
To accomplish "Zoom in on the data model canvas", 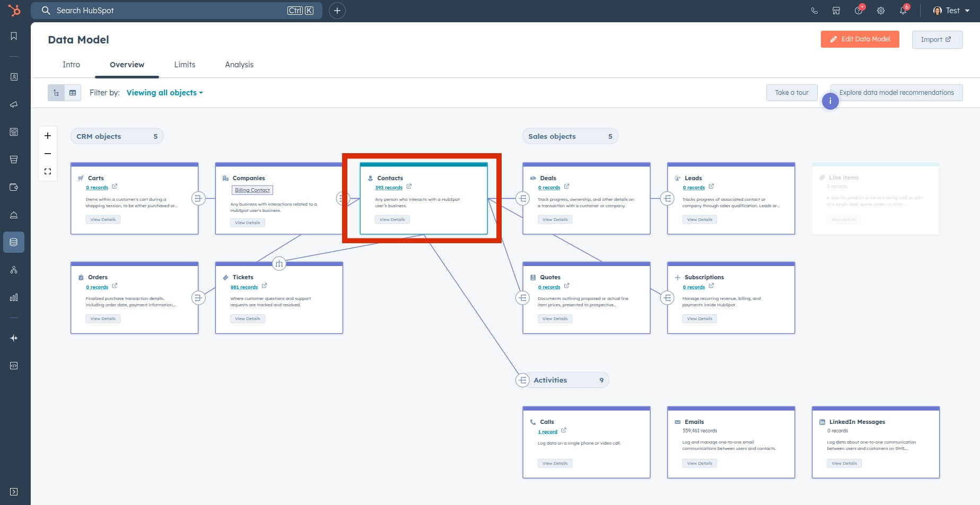I will (x=48, y=136).
